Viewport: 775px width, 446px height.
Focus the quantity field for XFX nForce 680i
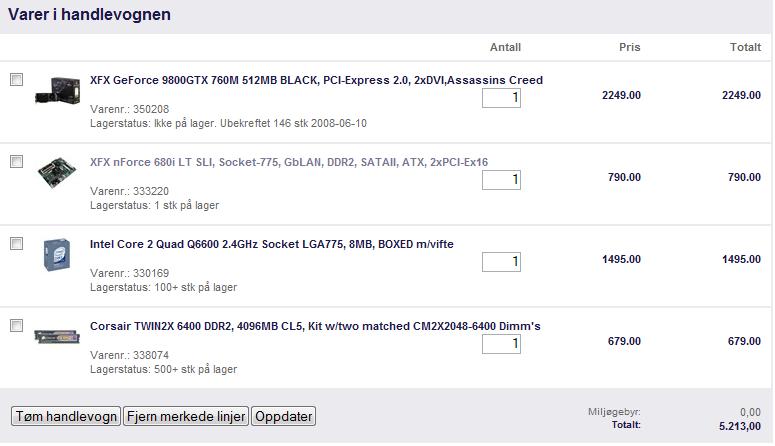501,180
